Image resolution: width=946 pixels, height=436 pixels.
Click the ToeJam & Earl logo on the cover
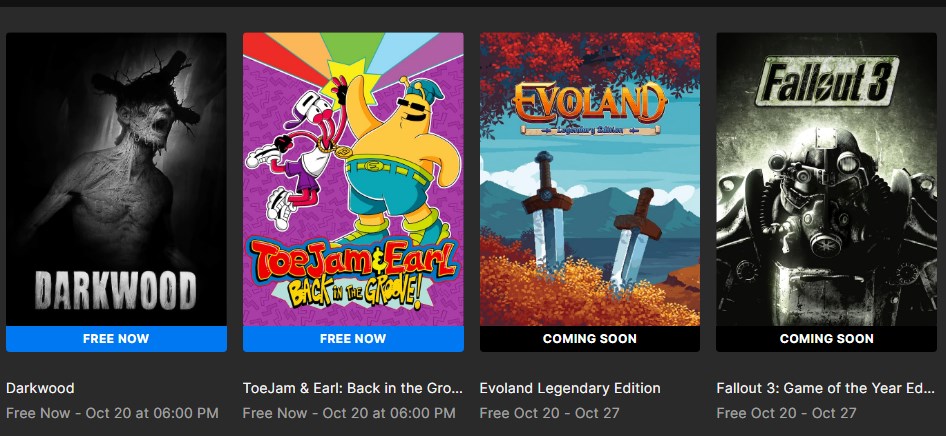tap(352, 273)
